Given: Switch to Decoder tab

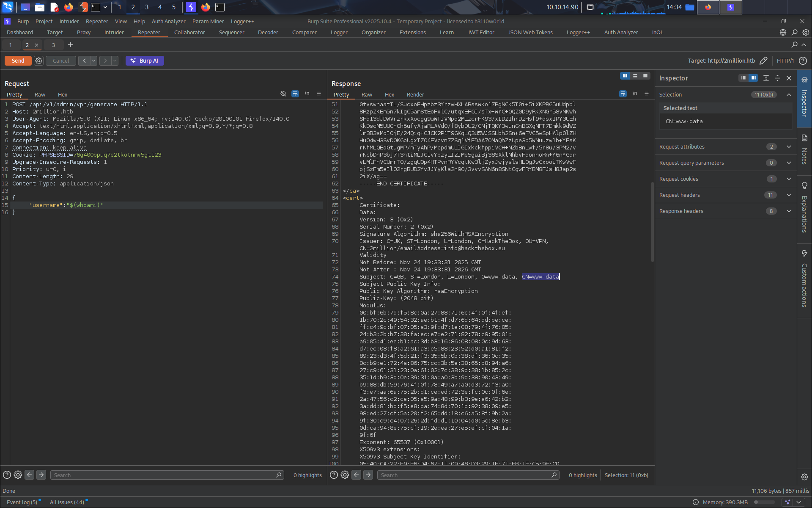Looking at the screenshot, I should pos(268,32).
